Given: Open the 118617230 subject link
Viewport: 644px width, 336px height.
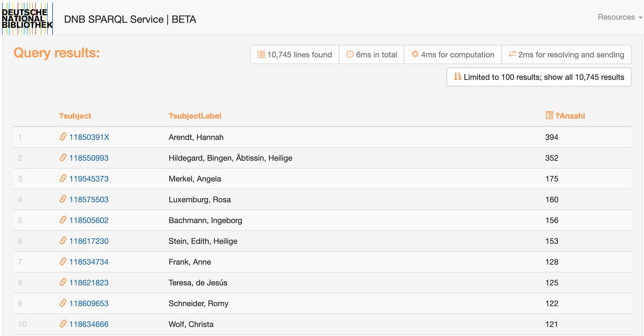Looking at the screenshot, I should [89, 241].
